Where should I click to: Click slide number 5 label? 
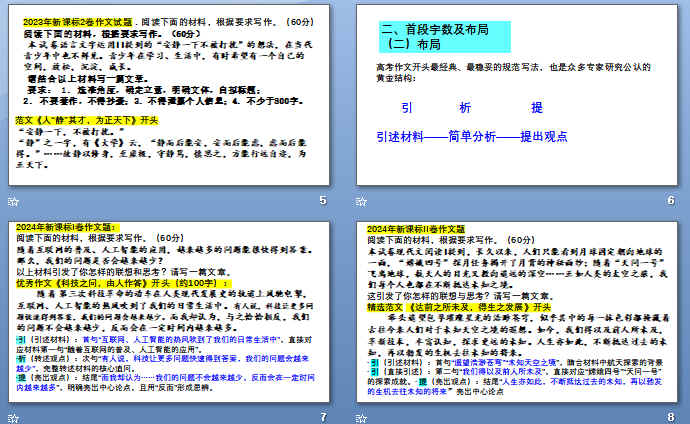322,201
